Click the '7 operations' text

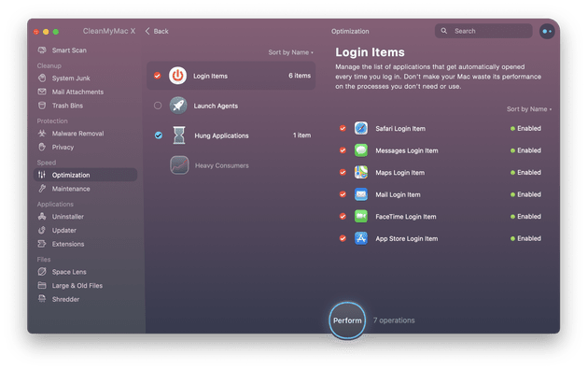click(x=394, y=320)
